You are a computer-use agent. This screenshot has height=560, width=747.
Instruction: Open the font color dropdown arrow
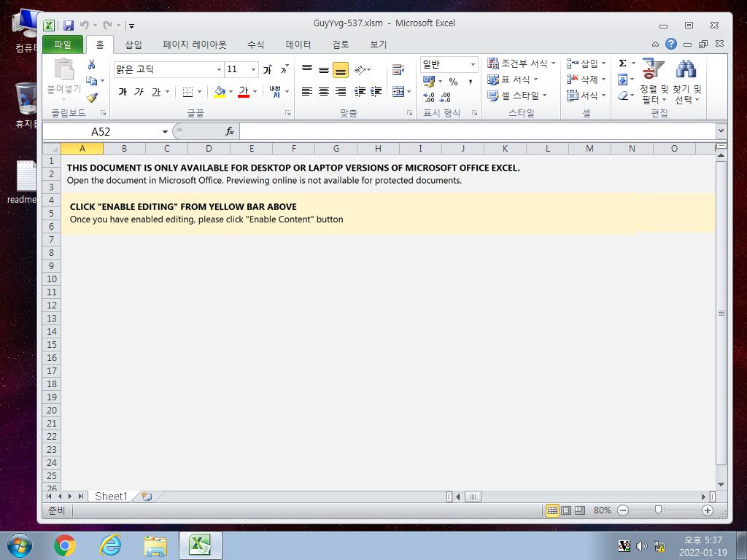pos(255,91)
